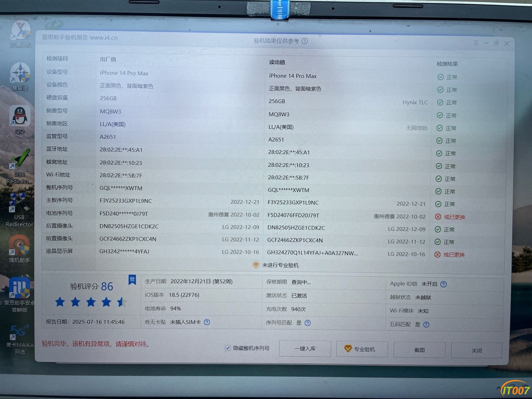This screenshot has height=399, width=532.
Task: Click the red X icon in 电池序列号 row
Action: click(438, 217)
